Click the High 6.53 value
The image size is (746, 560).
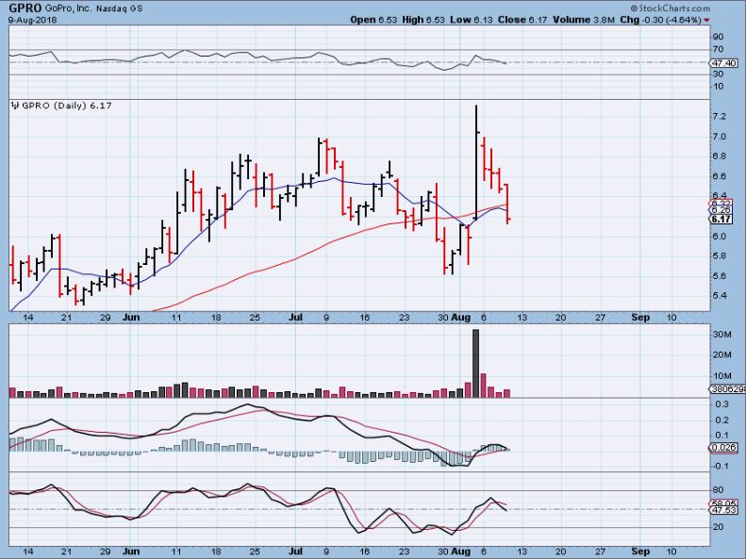(x=423, y=20)
